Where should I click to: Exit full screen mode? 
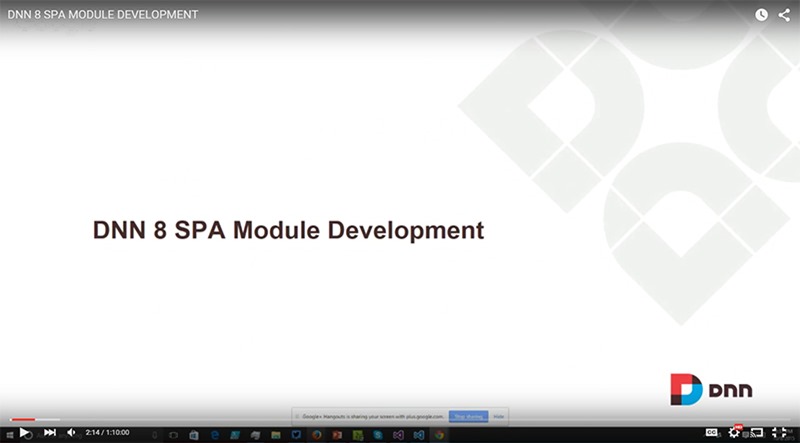pyautogui.click(x=779, y=433)
